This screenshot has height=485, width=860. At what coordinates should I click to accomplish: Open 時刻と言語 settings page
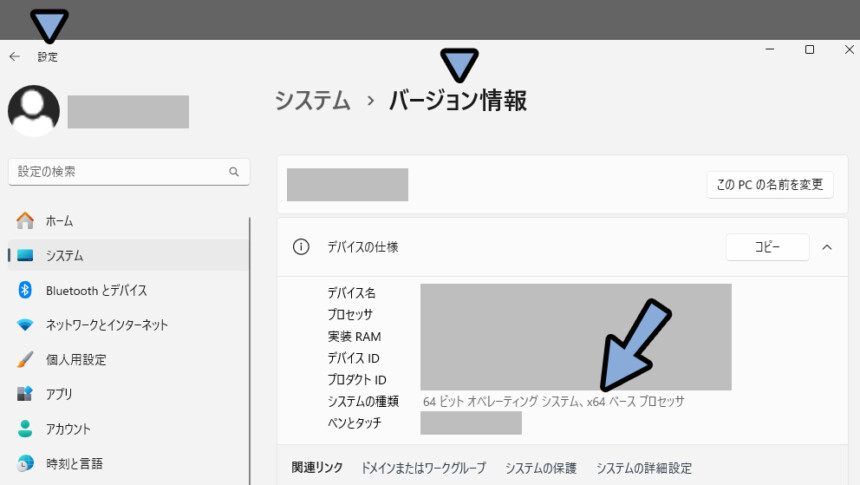coord(128,464)
